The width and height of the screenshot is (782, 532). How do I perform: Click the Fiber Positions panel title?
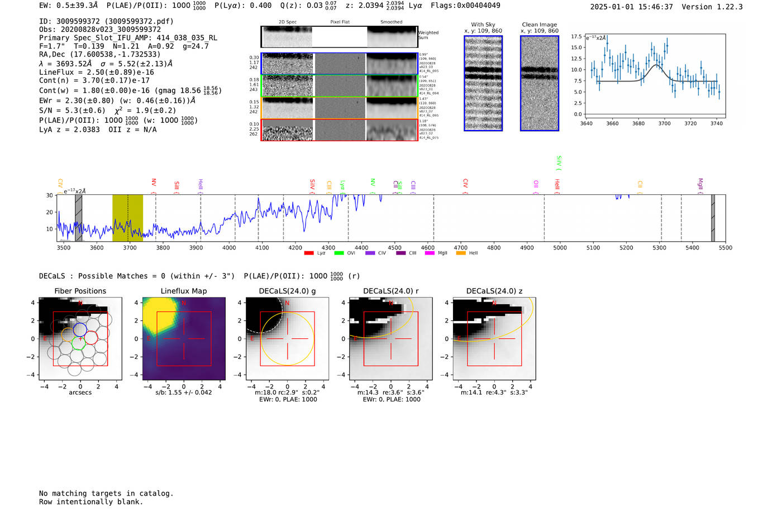pyautogui.click(x=80, y=291)
